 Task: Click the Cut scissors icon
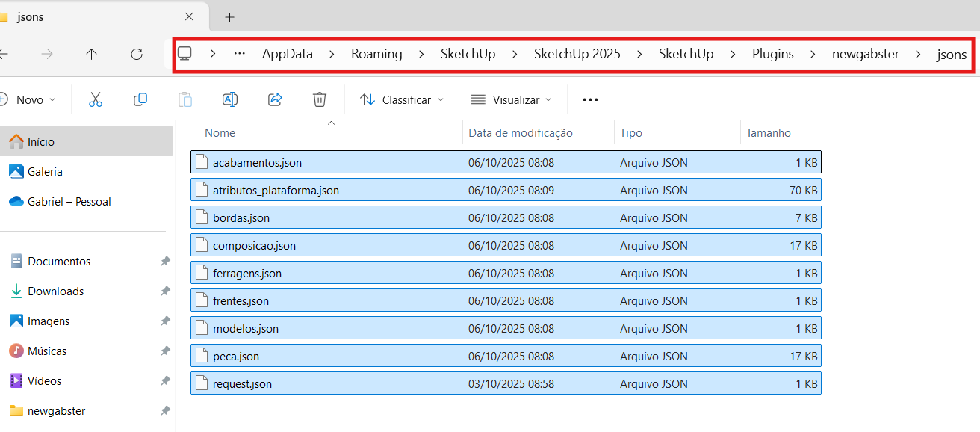(96, 99)
